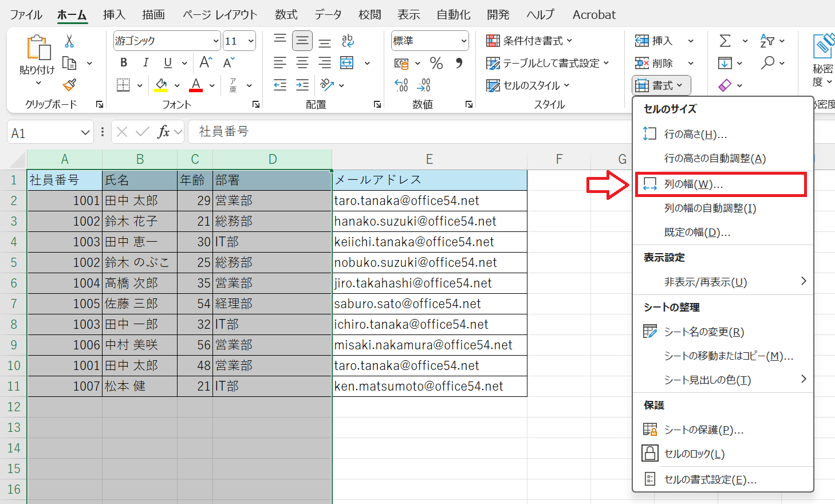
Task: Toggle Bold formatting
Action: tap(124, 63)
